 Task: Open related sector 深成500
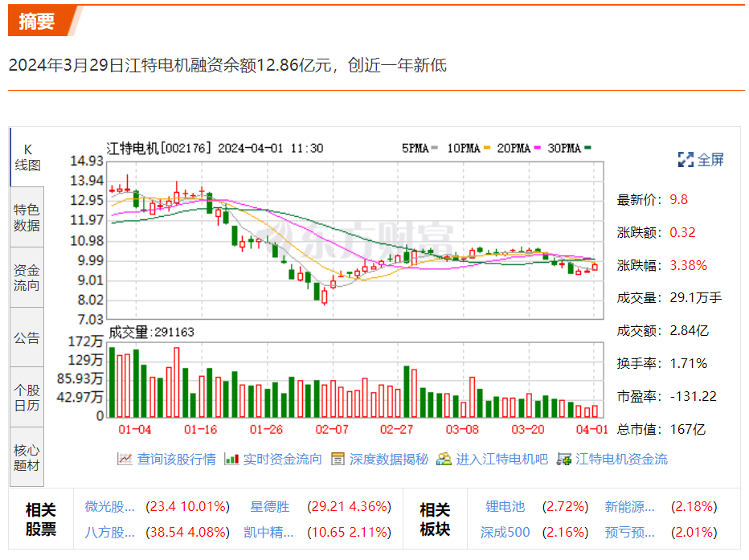click(505, 533)
